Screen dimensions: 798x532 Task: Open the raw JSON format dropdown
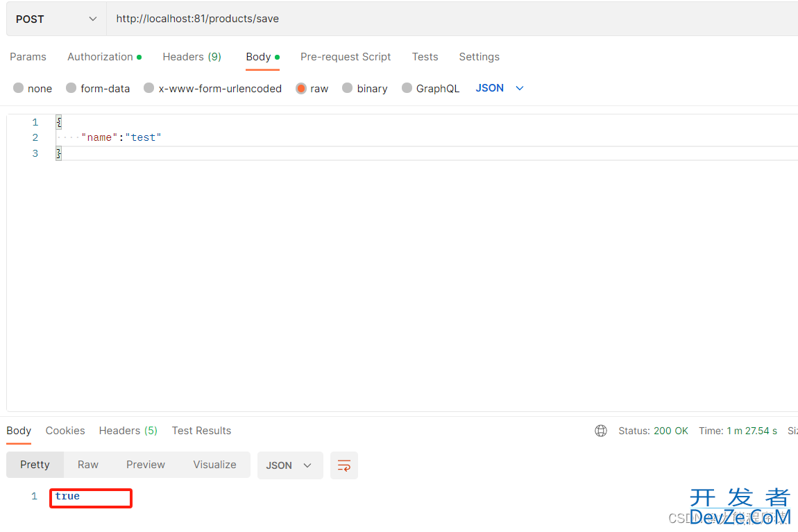[499, 88]
